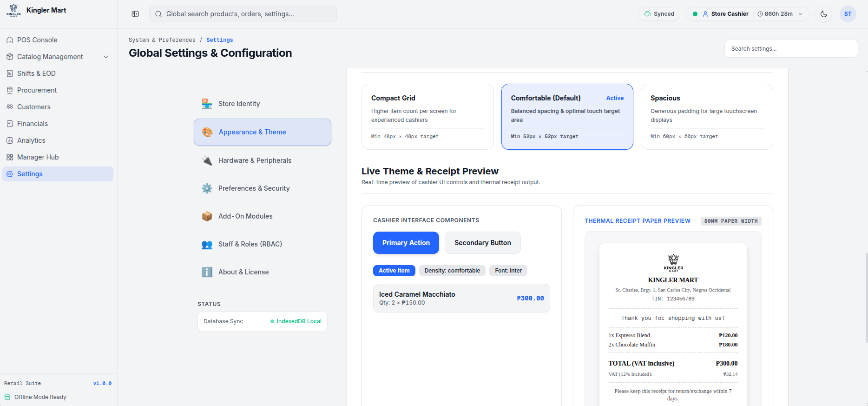This screenshot has height=406, width=868.
Task: Click the Settings breadcrumb link
Action: (x=220, y=40)
